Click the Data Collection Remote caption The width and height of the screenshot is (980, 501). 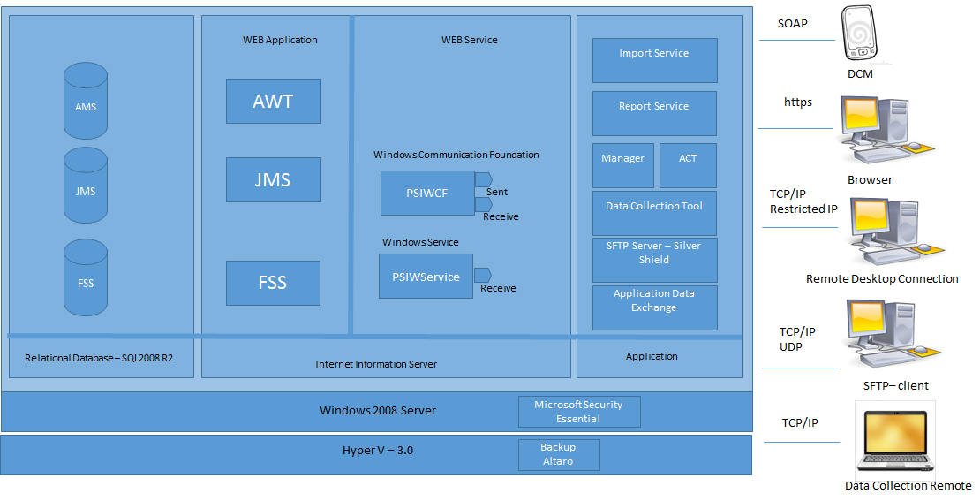click(908, 485)
